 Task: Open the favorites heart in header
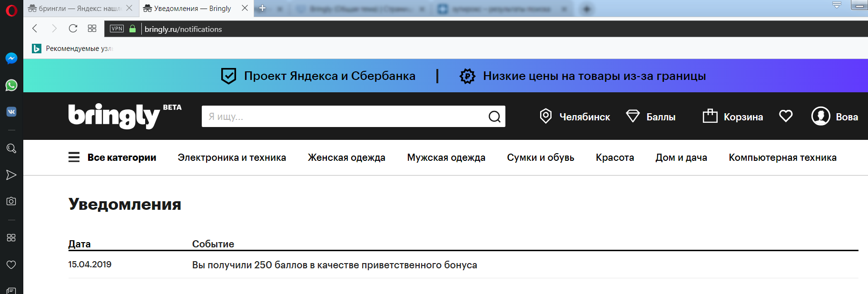click(786, 116)
